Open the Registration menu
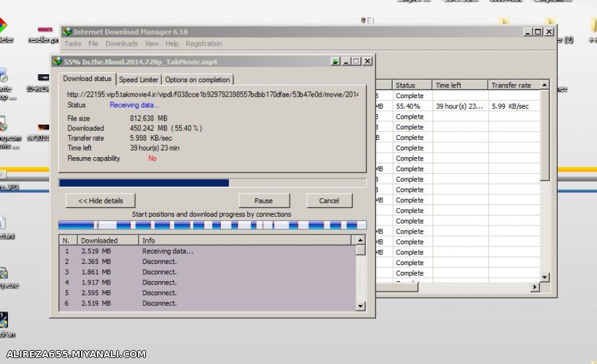 click(204, 44)
